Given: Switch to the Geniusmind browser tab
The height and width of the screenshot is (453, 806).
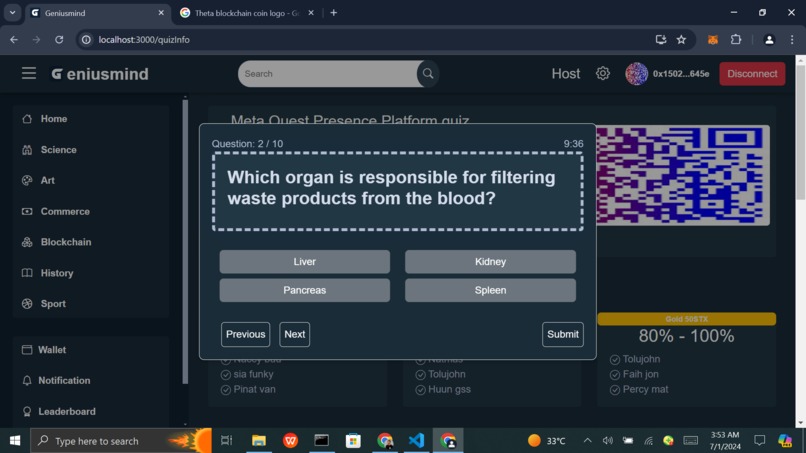Looking at the screenshot, I should coord(97,13).
